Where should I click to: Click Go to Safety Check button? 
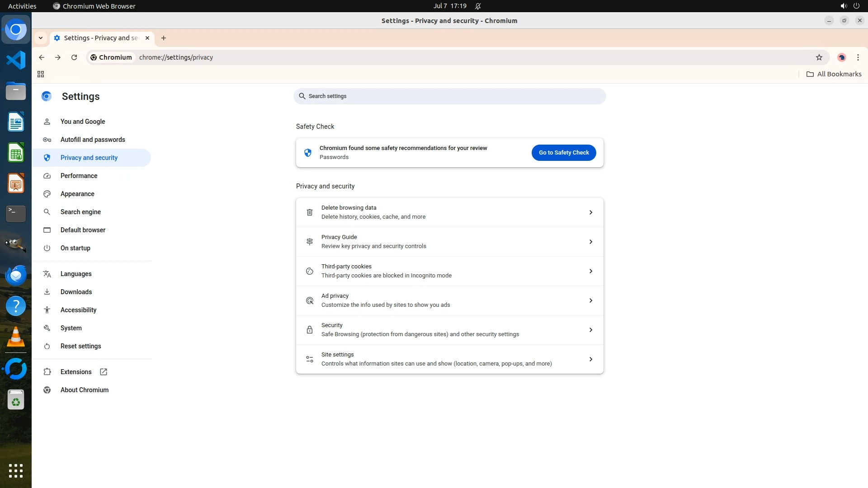pyautogui.click(x=563, y=153)
